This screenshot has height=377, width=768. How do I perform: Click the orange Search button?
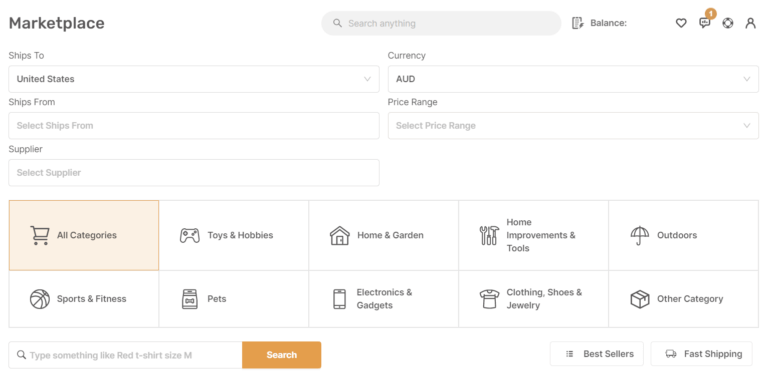coord(282,355)
